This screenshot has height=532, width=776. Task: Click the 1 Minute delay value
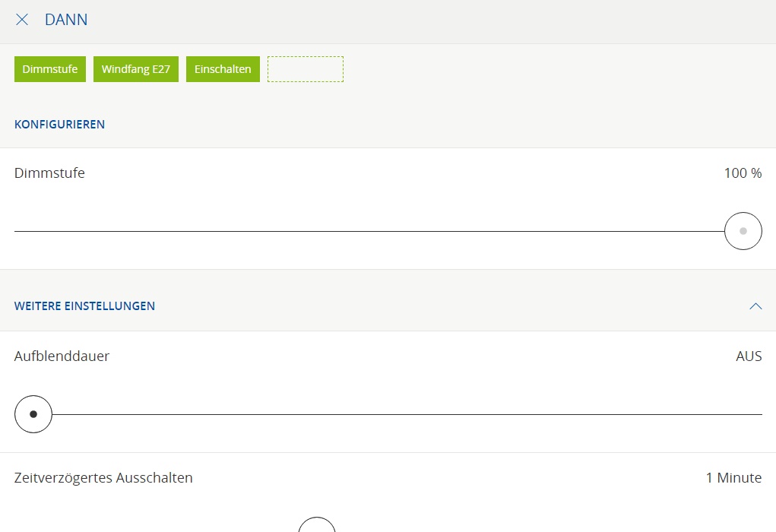[733, 478]
